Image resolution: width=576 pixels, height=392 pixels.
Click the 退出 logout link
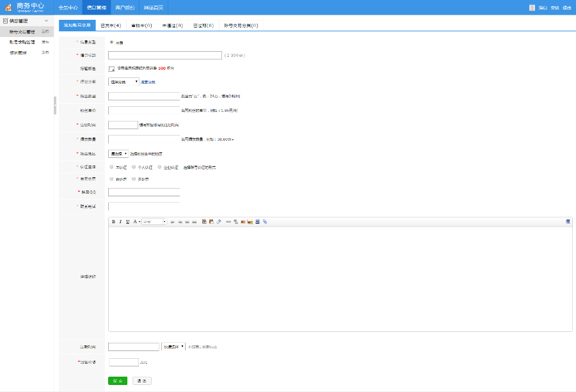[566, 8]
